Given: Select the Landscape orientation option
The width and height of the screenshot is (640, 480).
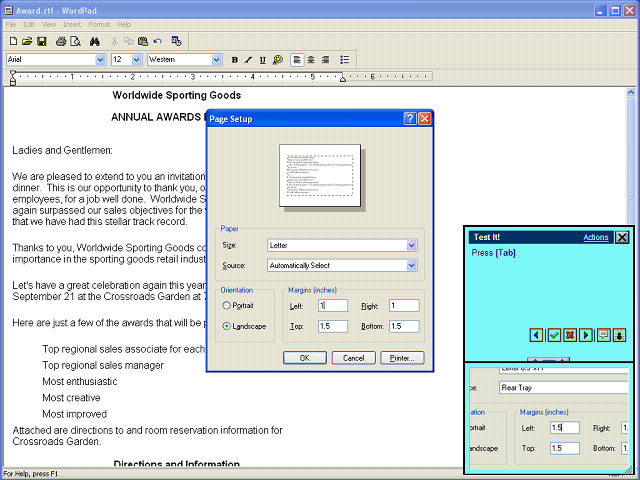Looking at the screenshot, I should pos(227,326).
